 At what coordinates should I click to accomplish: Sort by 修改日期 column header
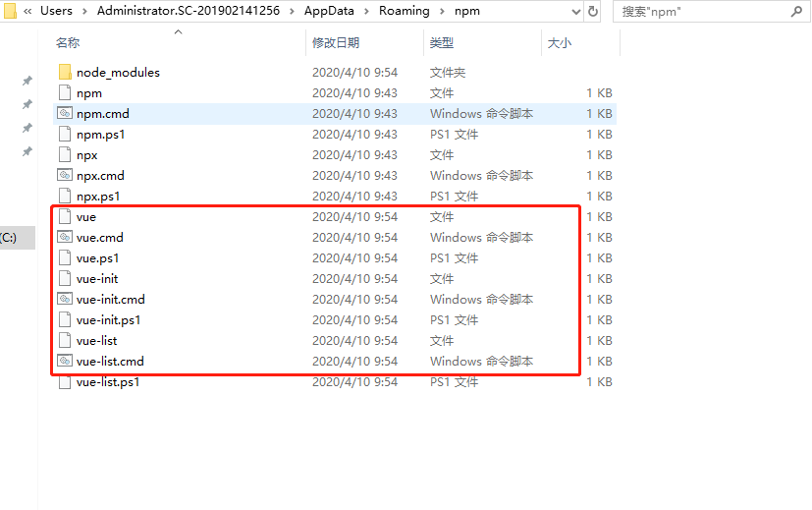pos(336,43)
